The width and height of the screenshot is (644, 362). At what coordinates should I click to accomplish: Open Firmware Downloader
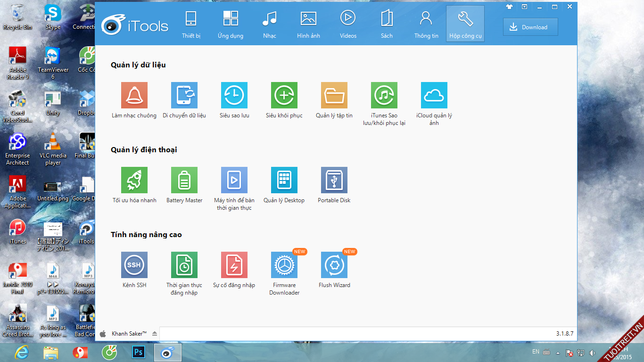284,265
